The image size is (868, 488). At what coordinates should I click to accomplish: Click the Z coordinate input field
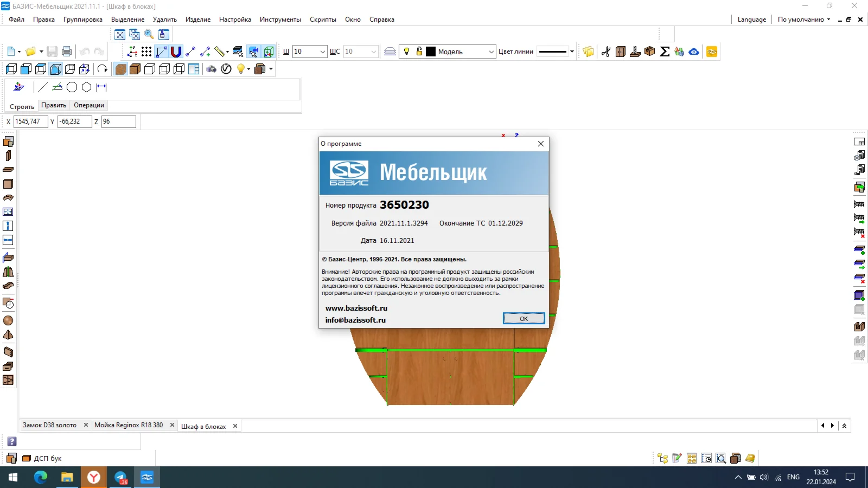coord(118,121)
